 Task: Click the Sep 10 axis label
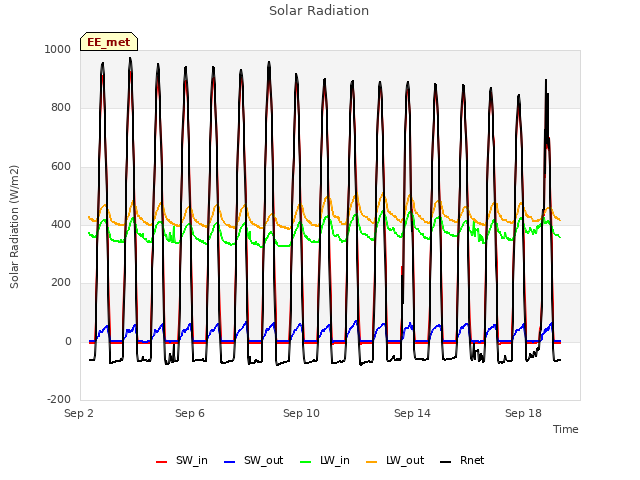(x=301, y=413)
